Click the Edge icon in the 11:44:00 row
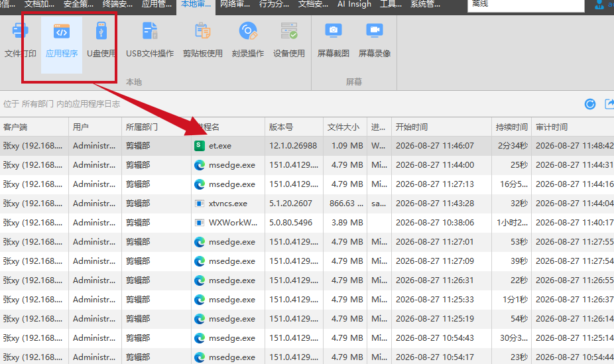Image resolution: width=614 pixels, height=364 pixels. coord(200,165)
